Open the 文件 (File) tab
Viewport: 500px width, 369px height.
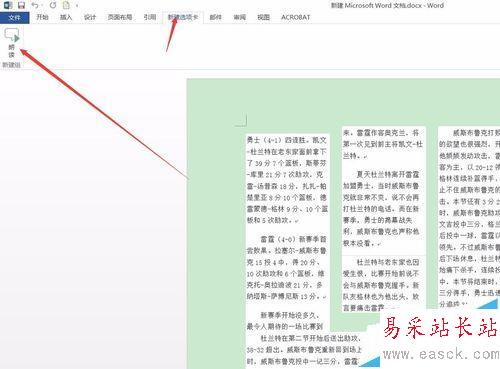coord(14,17)
